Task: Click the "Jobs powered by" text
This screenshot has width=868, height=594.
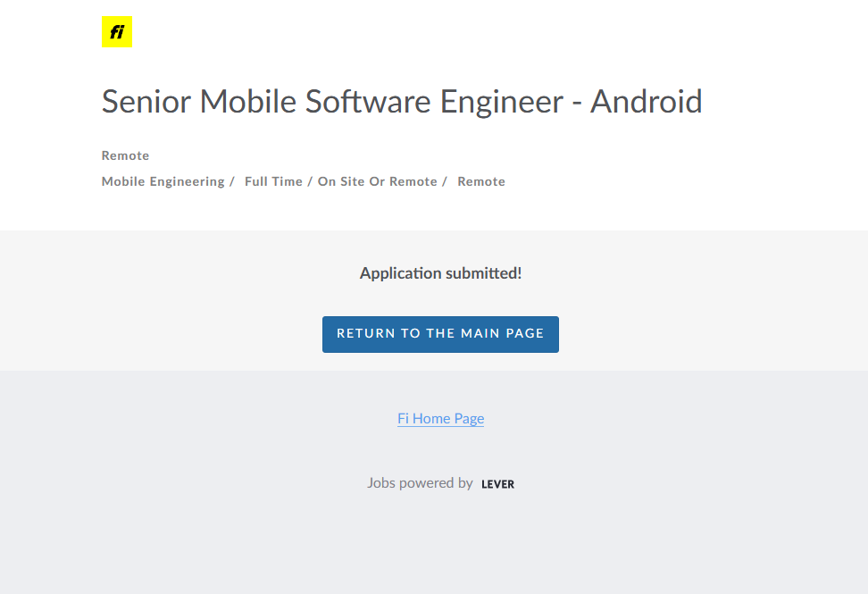Action: (420, 483)
